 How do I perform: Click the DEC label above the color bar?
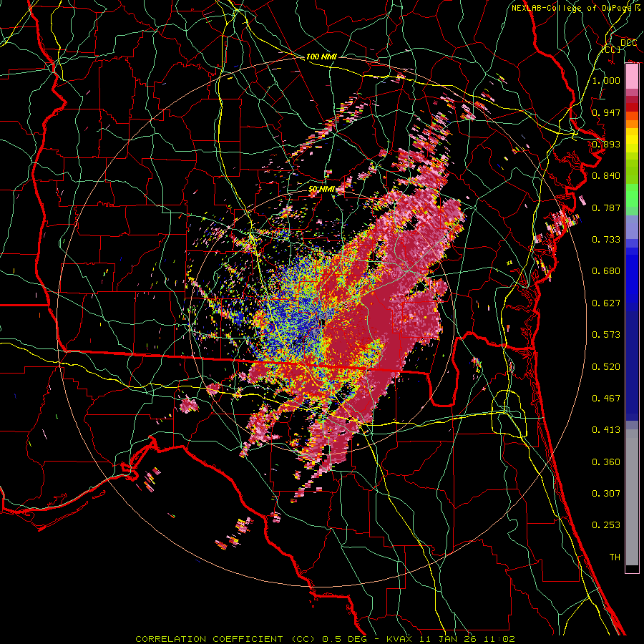coord(628,43)
